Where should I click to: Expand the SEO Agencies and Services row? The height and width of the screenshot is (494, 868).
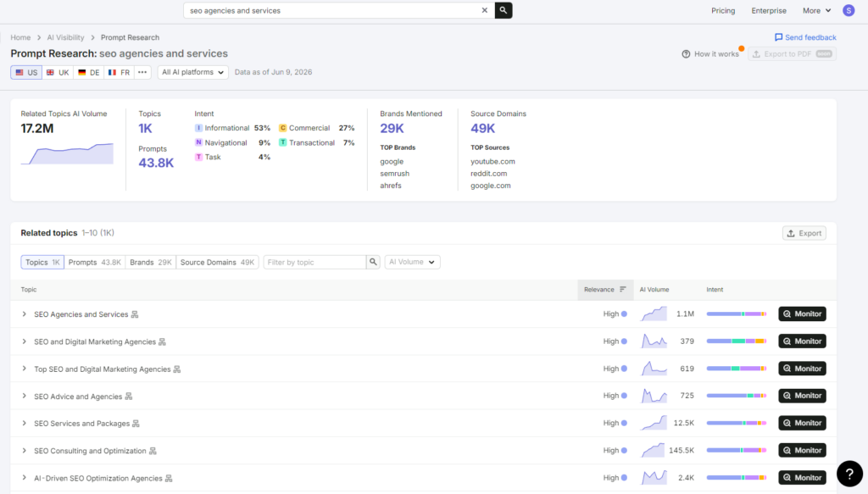pyautogui.click(x=25, y=314)
